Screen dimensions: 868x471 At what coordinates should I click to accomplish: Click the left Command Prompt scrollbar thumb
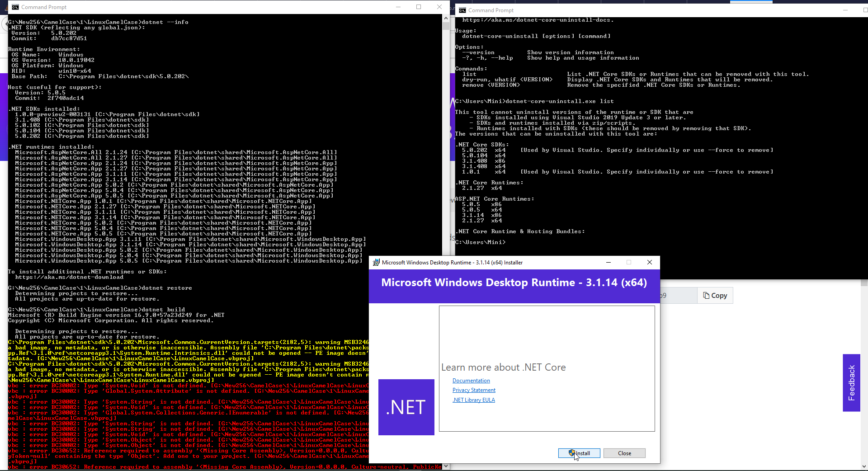446,26
